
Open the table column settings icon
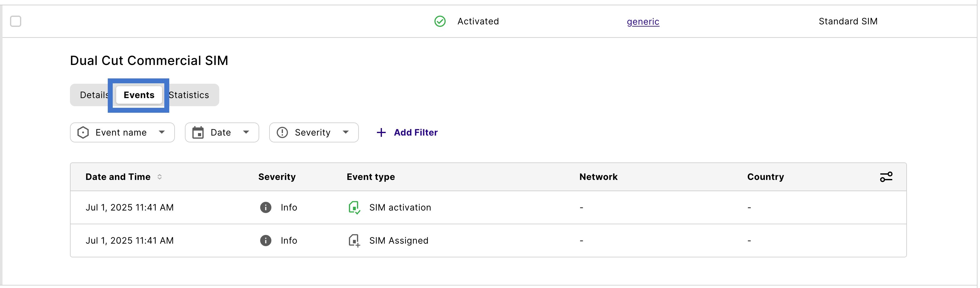pyautogui.click(x=886, y=177)
